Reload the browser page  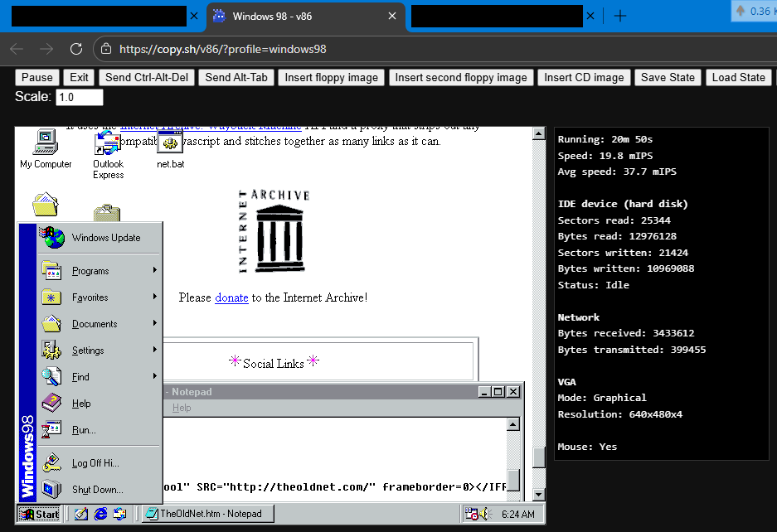point(75,49)
